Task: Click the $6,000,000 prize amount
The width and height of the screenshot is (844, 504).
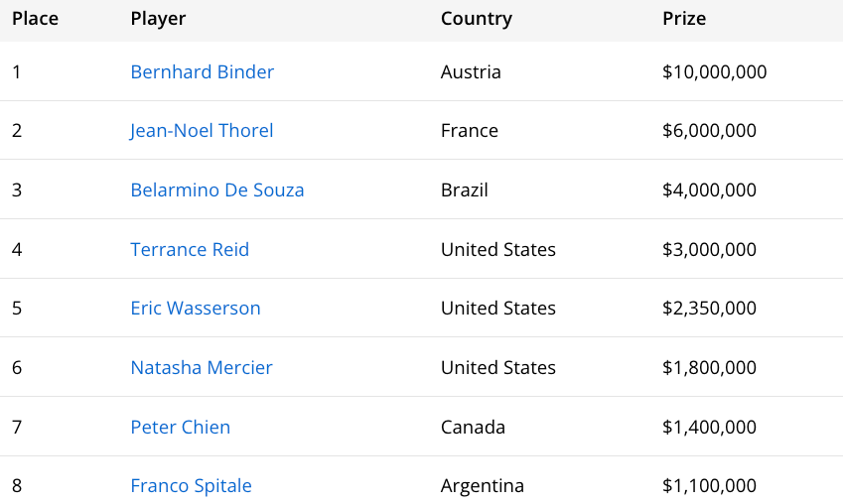Action: [710, 130]
